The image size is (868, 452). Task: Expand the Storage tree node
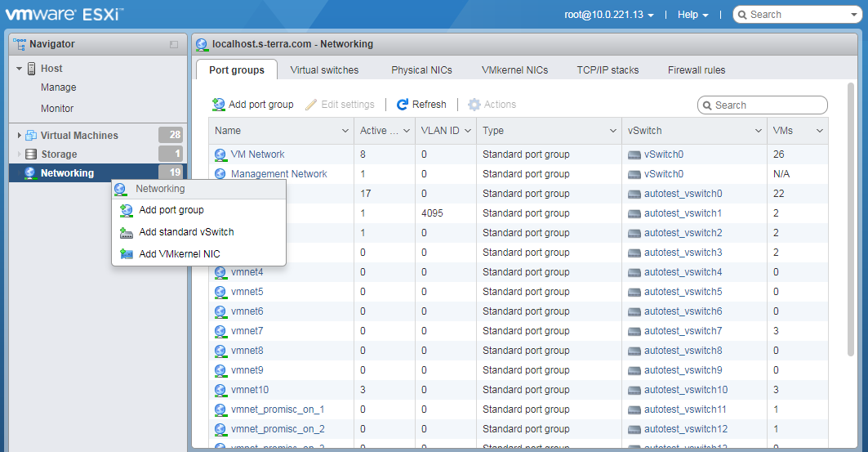20,154
